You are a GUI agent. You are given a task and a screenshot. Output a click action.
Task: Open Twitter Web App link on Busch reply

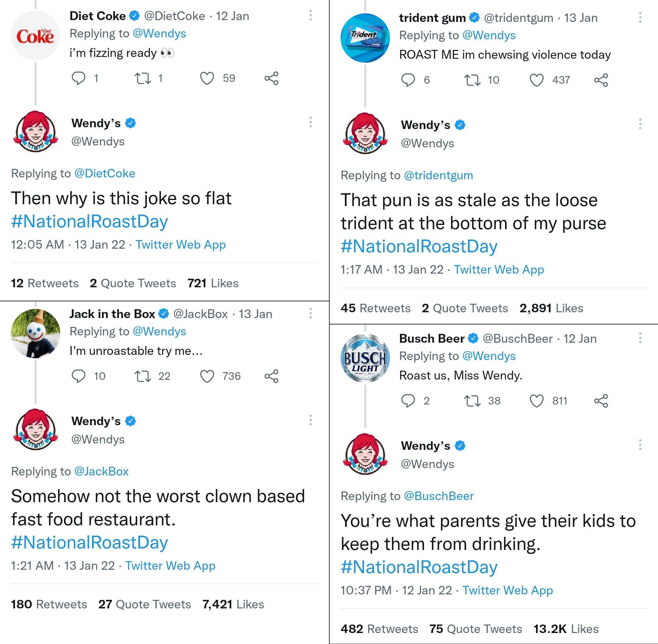pos(508,590)
